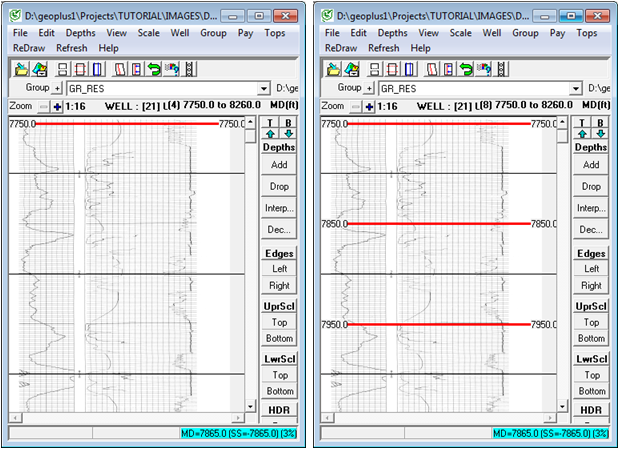
Task: Click the Add depth button in right window
Action: pos(590,165)
